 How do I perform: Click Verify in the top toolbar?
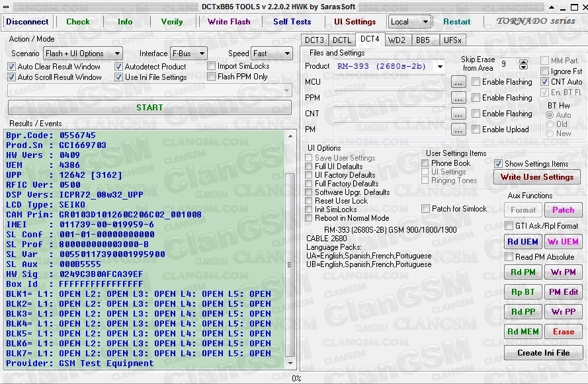click(x=172, y=22)
